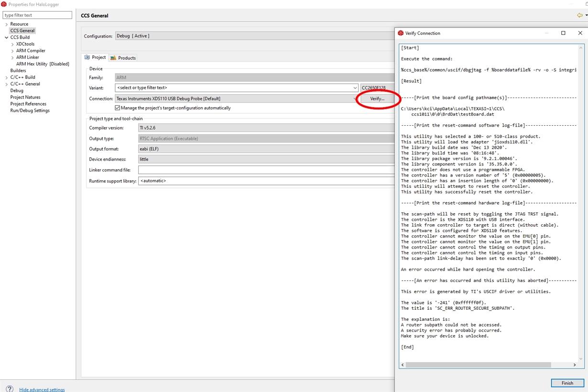Expand the C/C++ Build tree node

6,77
